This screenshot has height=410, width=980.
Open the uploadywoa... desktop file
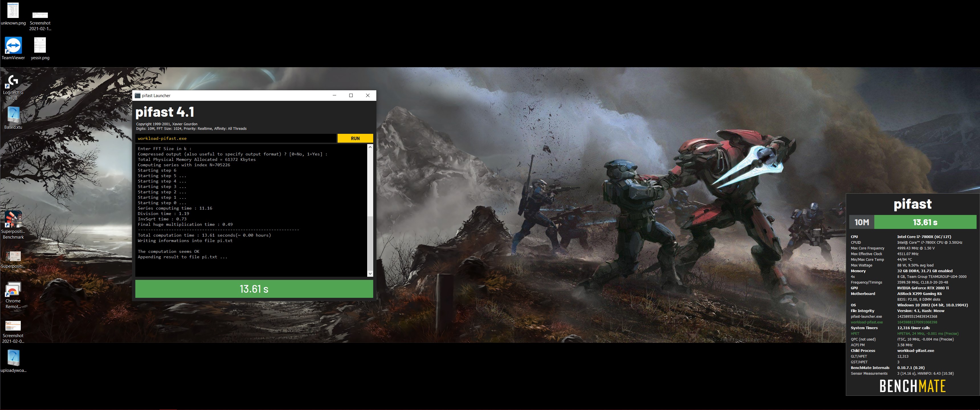click(x=13, y=361)
